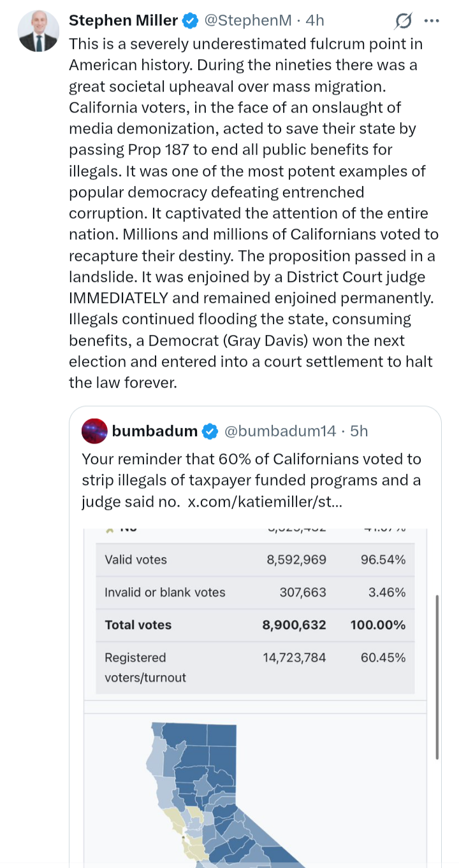Click the 5h quoted post timestamp
The image size is (459, 868).
pyautogui.click(x=360, y=431)
